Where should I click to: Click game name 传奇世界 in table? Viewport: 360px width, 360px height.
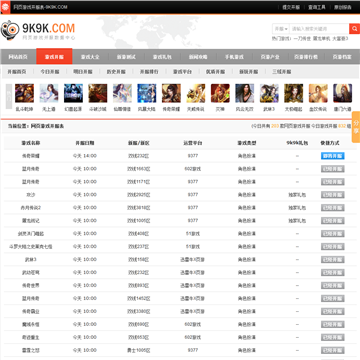[x=30, y=286]
